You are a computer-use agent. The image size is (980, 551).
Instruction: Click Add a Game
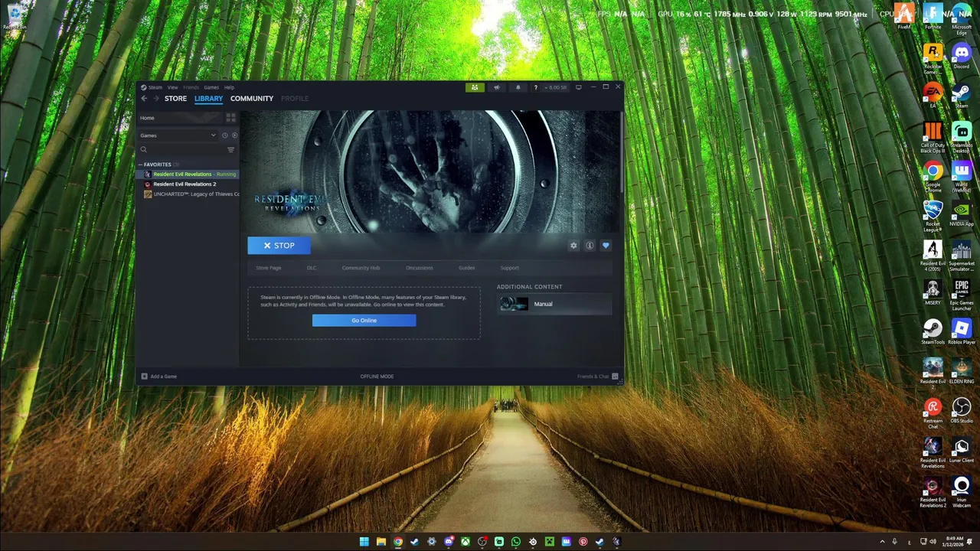click(159, 377)
